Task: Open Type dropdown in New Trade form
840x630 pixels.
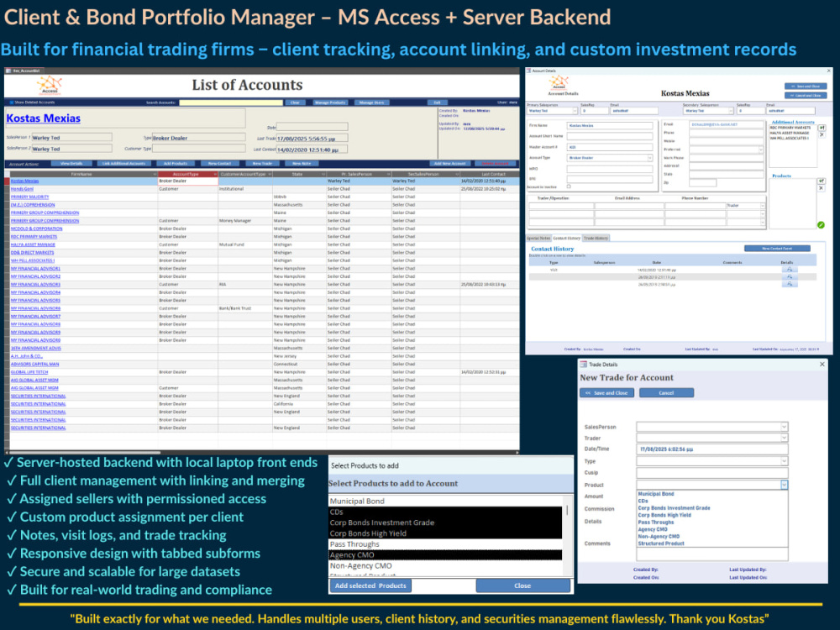Action: point(784,460)
